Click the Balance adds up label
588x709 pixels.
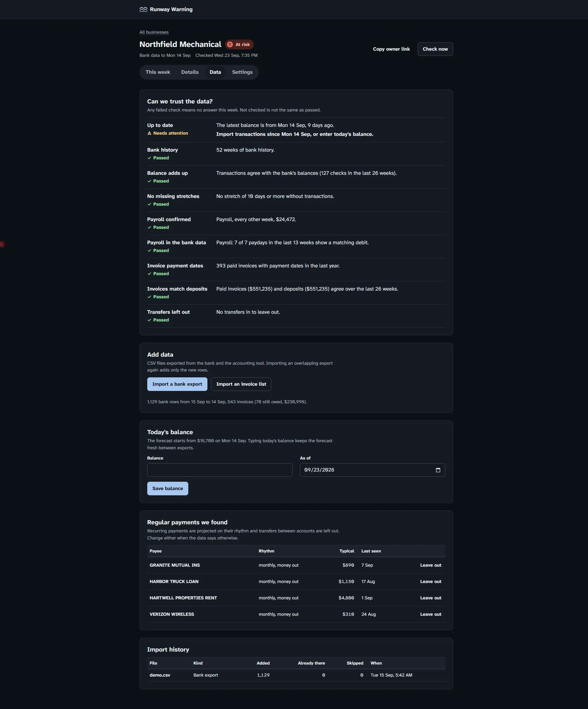coord(167,173)
